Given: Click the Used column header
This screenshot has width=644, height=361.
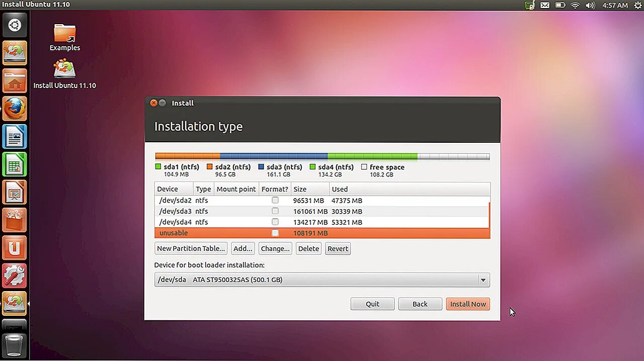Looking at the screenshot, I should pos(409,189).
